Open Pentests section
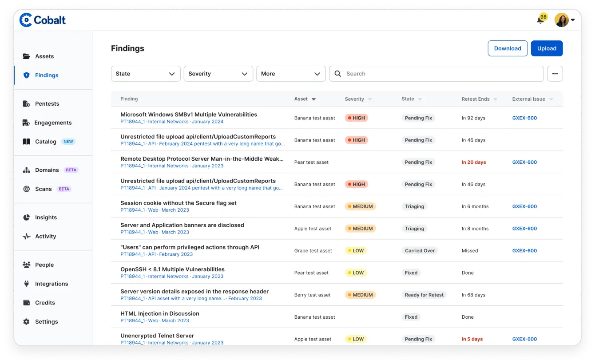 tap(47, 104)
